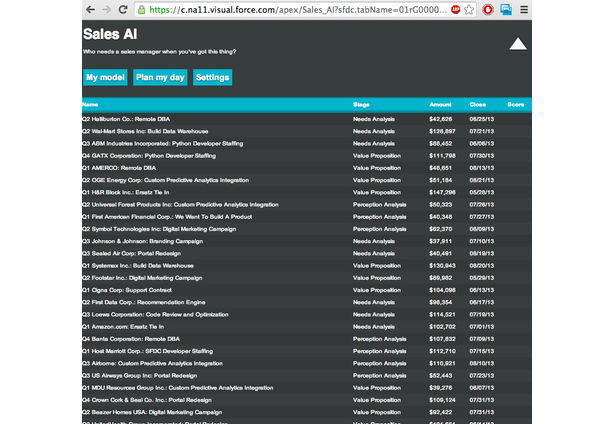Click the $147,298 amount cell

442,192
